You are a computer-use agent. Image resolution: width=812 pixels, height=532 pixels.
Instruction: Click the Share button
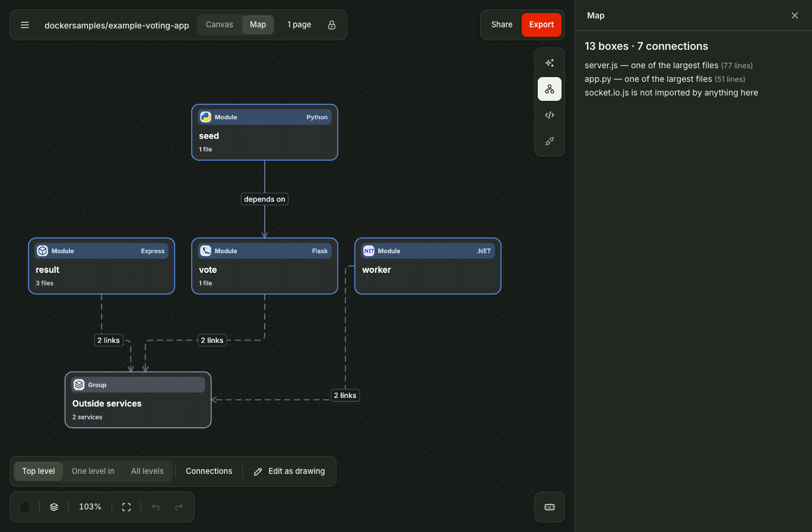point(502,25)
